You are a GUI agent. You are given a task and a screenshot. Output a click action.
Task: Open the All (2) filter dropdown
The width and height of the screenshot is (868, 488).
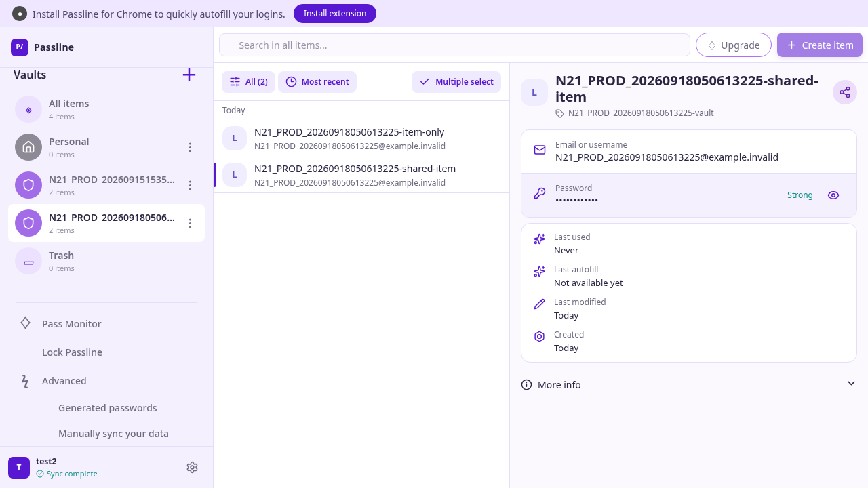click(249, 82)
